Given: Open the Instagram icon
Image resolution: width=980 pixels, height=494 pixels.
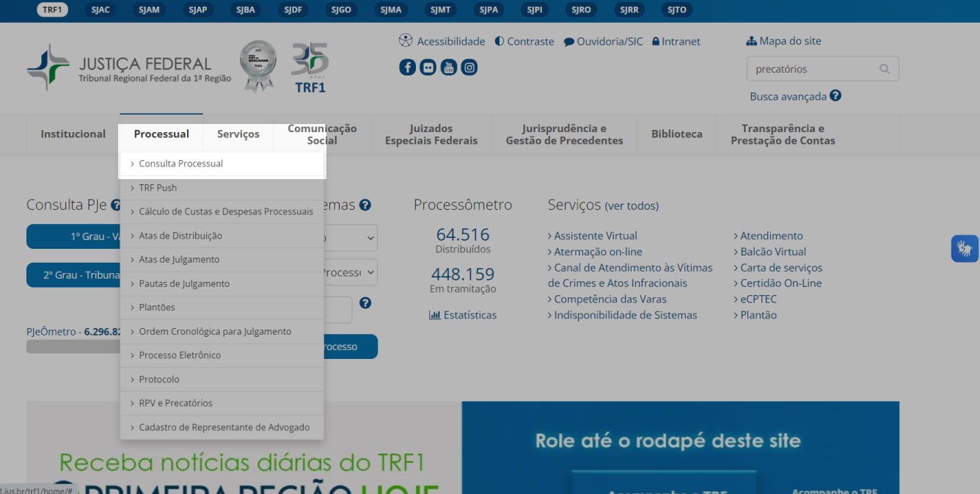Looking at the screenshot, I should pos(469,67).
